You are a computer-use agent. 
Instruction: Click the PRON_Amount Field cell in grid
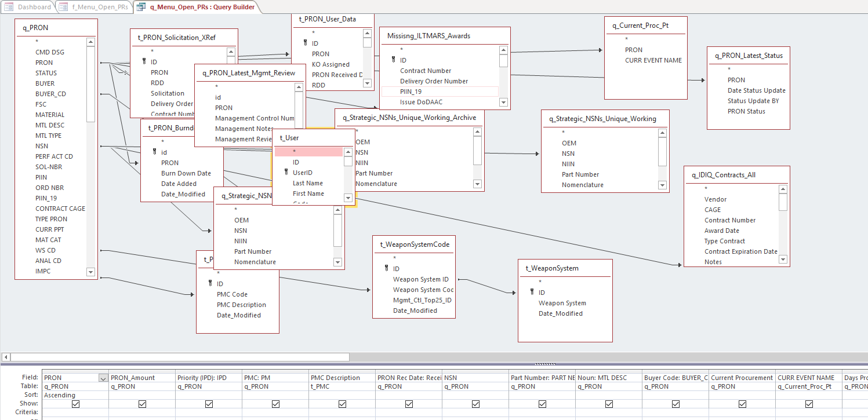[x=142, y=378]
